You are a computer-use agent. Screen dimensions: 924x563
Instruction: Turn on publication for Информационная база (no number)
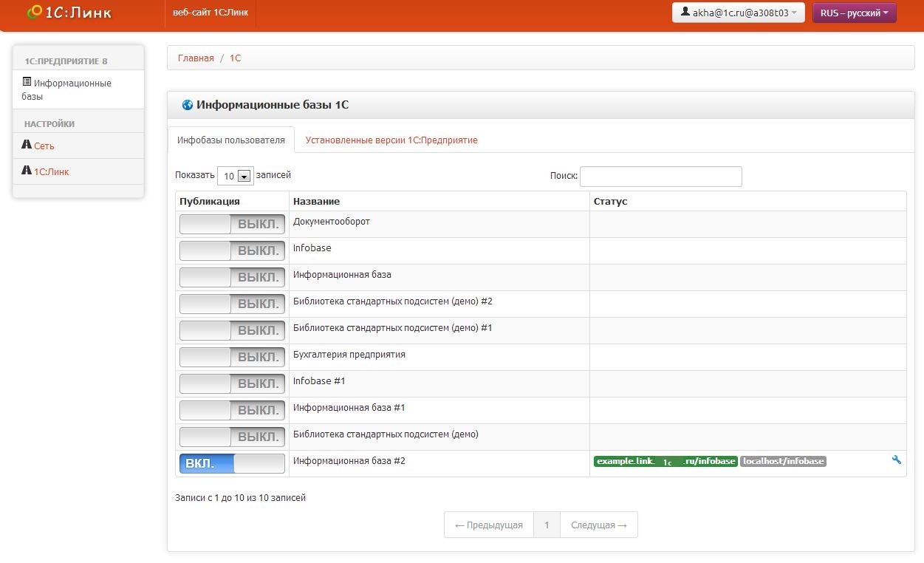(x=232, y=278)
